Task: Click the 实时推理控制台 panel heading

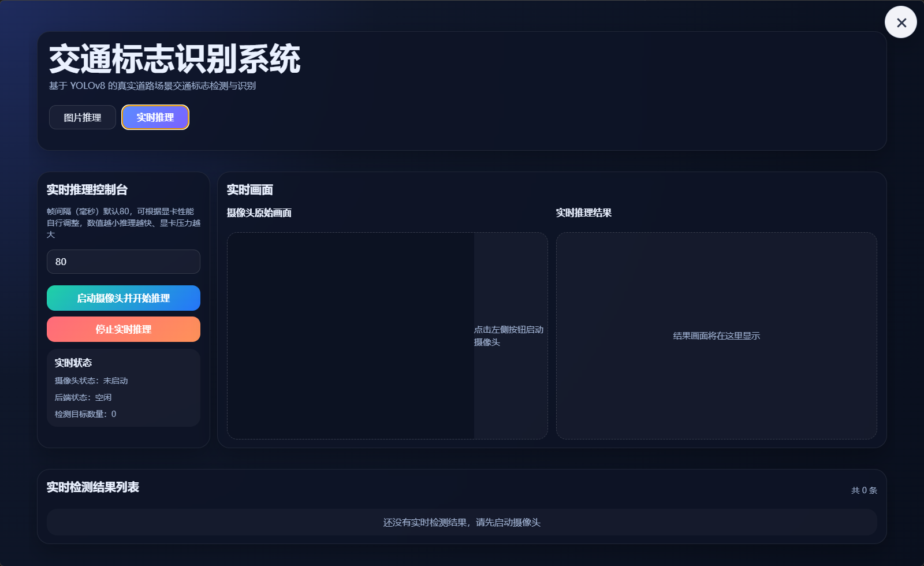Action: point(88,189)
